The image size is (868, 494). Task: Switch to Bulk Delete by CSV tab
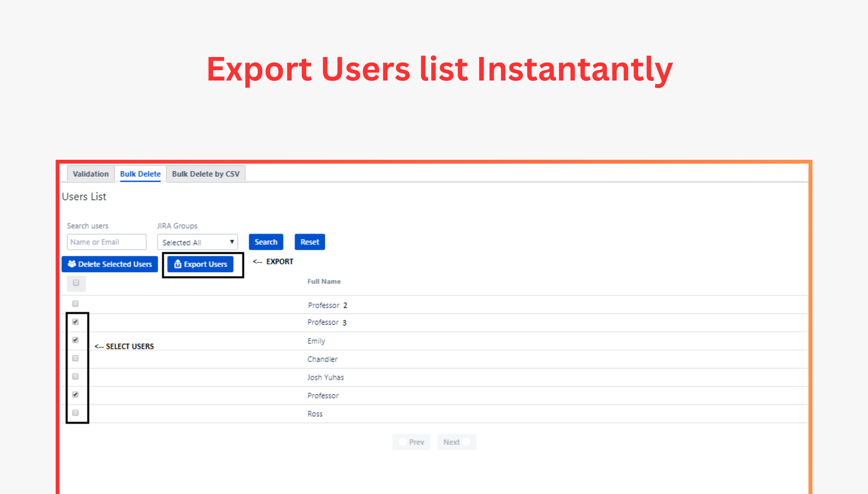206,174
